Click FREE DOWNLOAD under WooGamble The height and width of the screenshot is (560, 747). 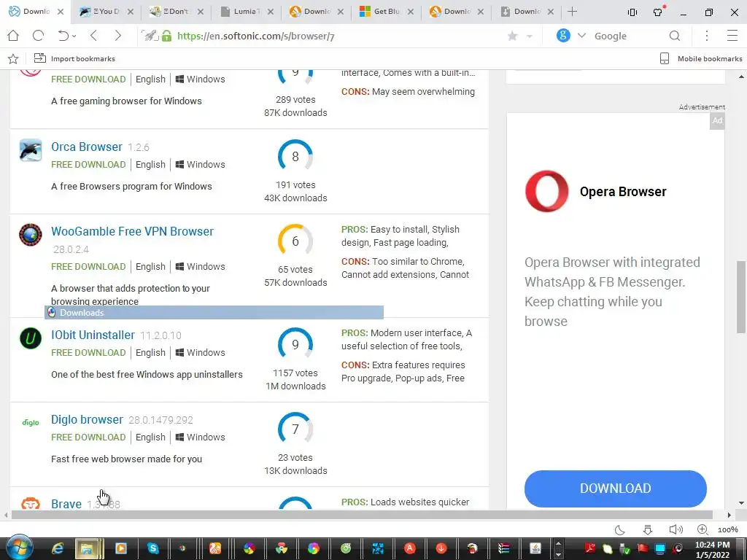pyautogui.click(x=88, y=267)
